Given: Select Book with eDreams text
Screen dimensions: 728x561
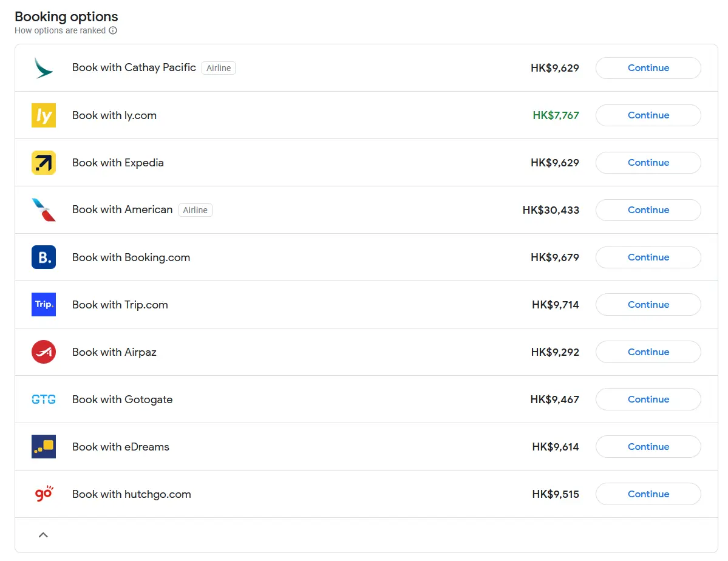Looking at the screenshot, I should (121, 447).
